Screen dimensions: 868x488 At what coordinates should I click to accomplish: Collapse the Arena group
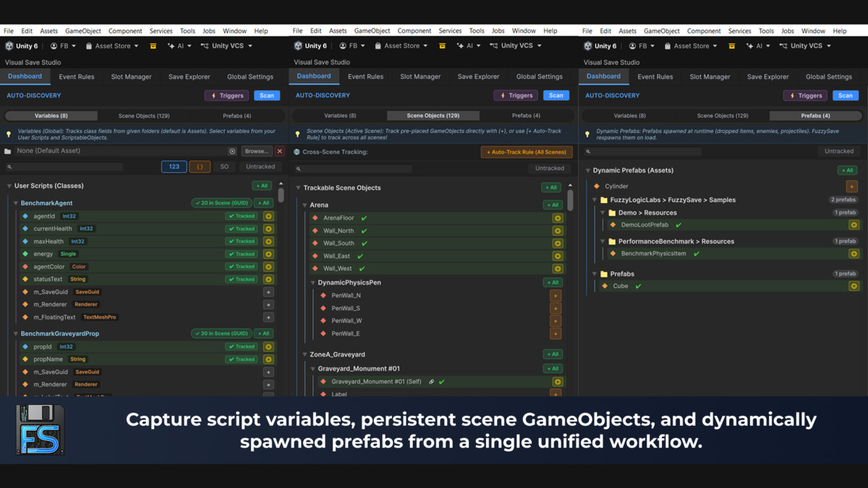(305, 205)
